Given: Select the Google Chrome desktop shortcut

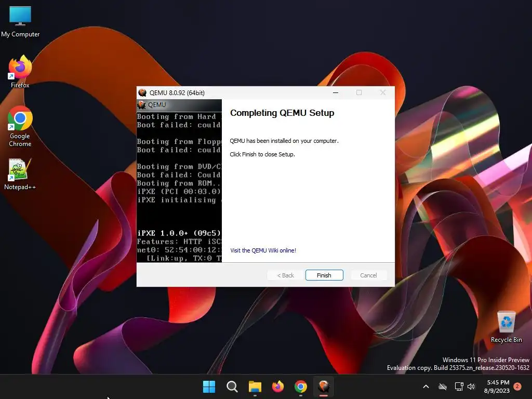Looking at the screenshot, I should pos(20,126).
